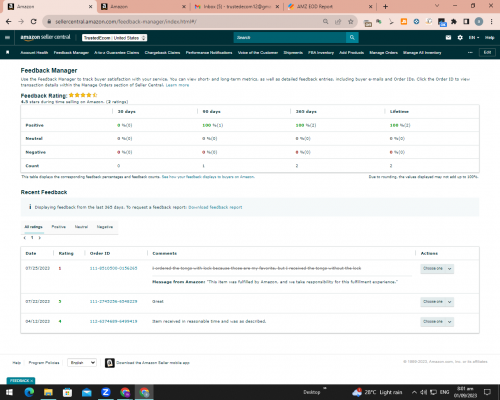Open Account Health in navigation bar

click(x=34, y=52)
